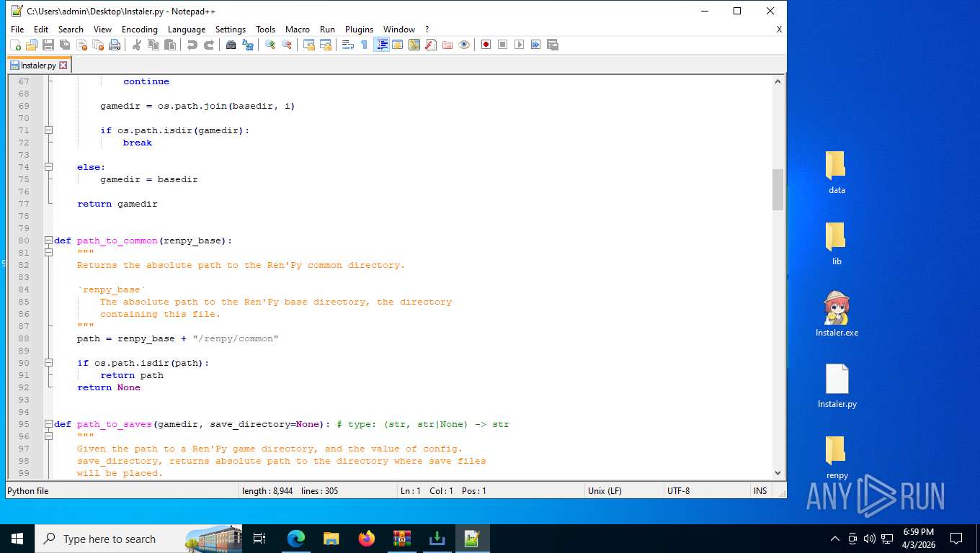Viewport: 980px width, 553px height.
Task: Click the INS status bar indicator
Action: 760,491
